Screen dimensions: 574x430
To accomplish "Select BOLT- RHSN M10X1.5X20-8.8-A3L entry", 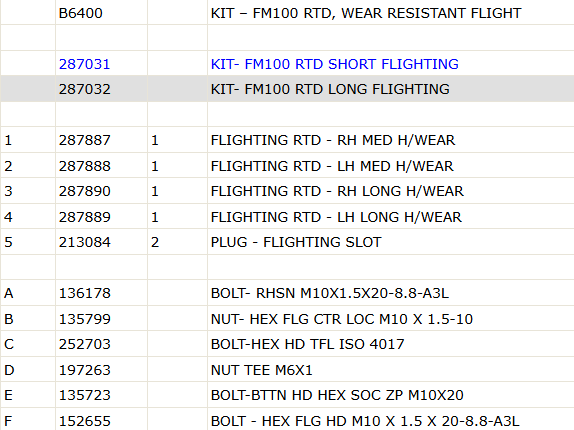I will [x=330, y=293].
